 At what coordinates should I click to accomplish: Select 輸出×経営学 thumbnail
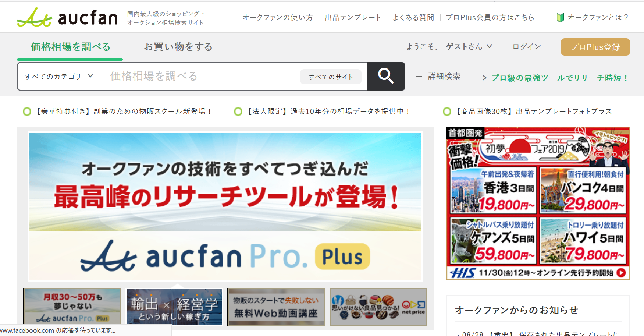(x=174, y=307)
